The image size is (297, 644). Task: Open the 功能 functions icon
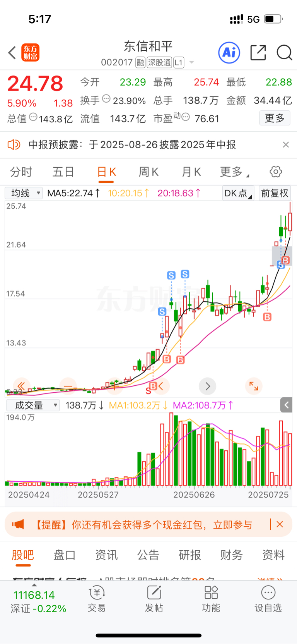coord(211,599)
